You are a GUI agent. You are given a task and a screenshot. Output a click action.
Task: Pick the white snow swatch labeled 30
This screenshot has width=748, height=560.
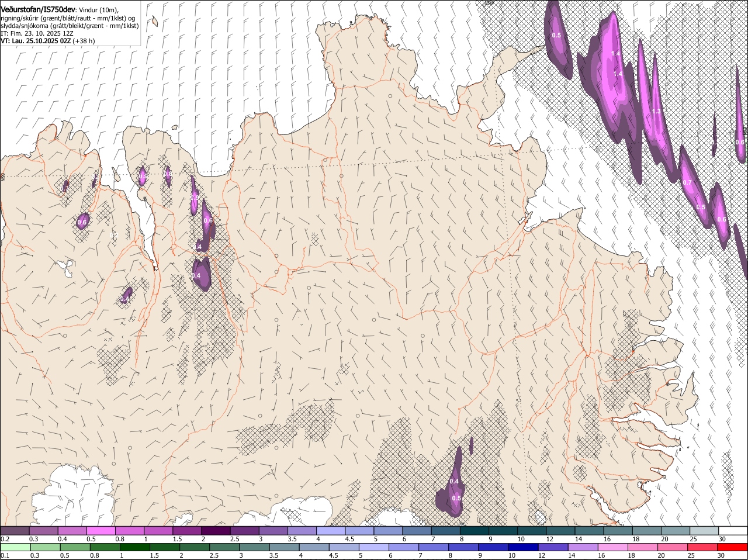click(x=733, y=530)
